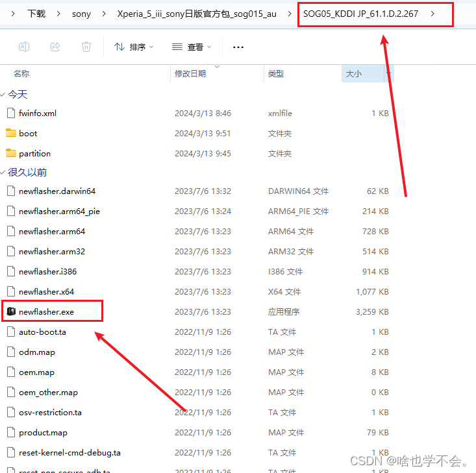The width and height of the screenshot is (476, 473).
Task: Click the 2023/7/6 13:32 date cell
Action: (203, 191)
